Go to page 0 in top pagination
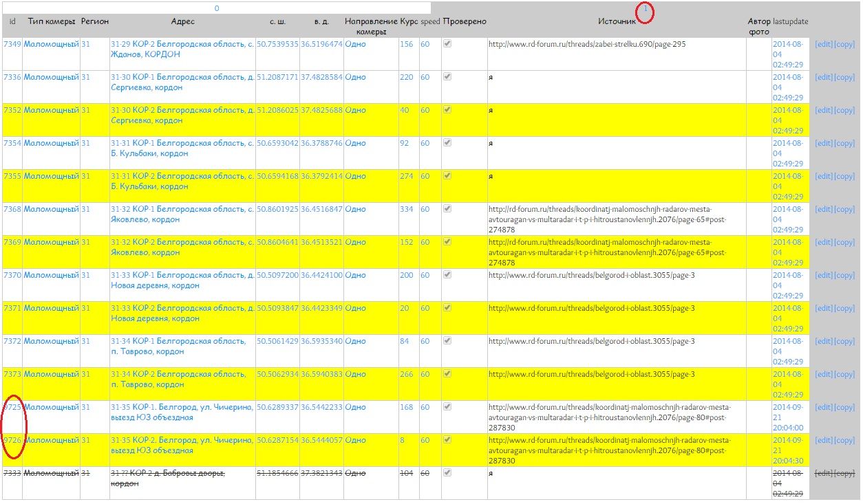863x504 pixels. [217, 9]
